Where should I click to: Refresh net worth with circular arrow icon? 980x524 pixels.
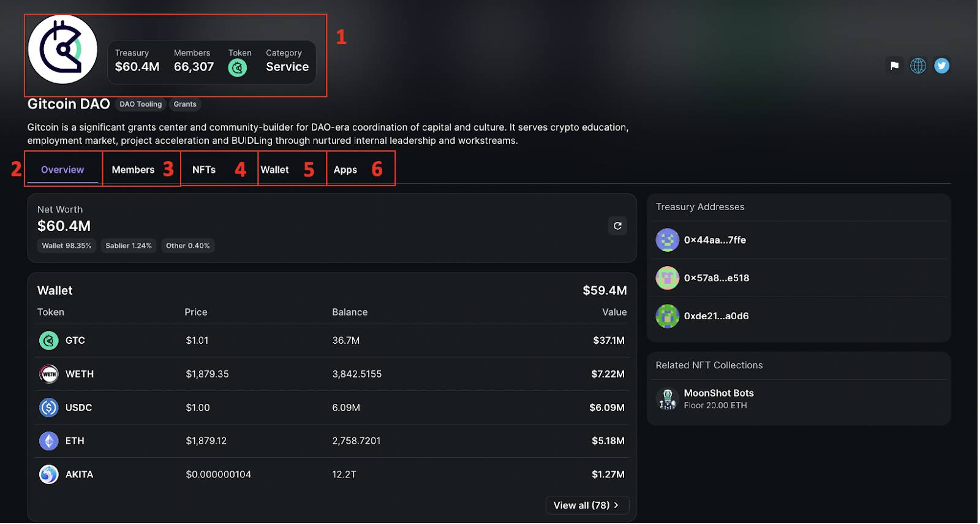click(x=617, y=226)
